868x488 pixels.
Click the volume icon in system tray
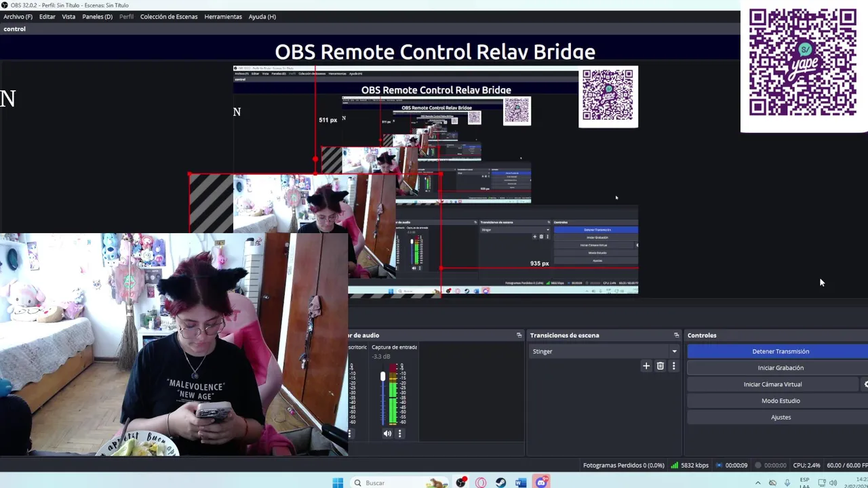[835, 483]
